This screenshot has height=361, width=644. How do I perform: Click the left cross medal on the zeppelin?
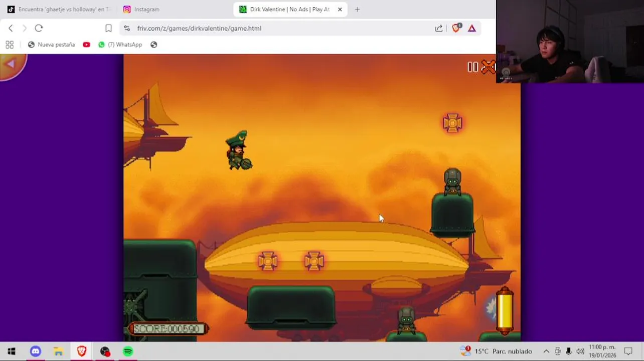[268, 261]
